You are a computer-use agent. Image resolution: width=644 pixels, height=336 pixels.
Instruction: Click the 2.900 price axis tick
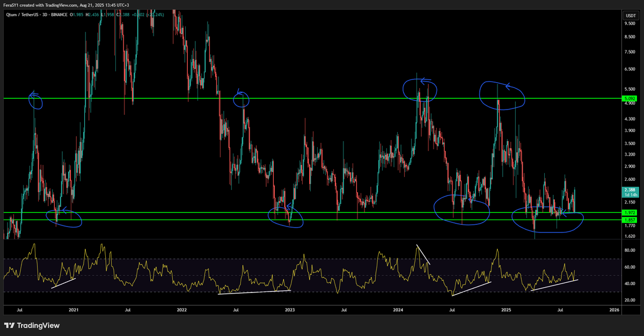pos(630,166)
